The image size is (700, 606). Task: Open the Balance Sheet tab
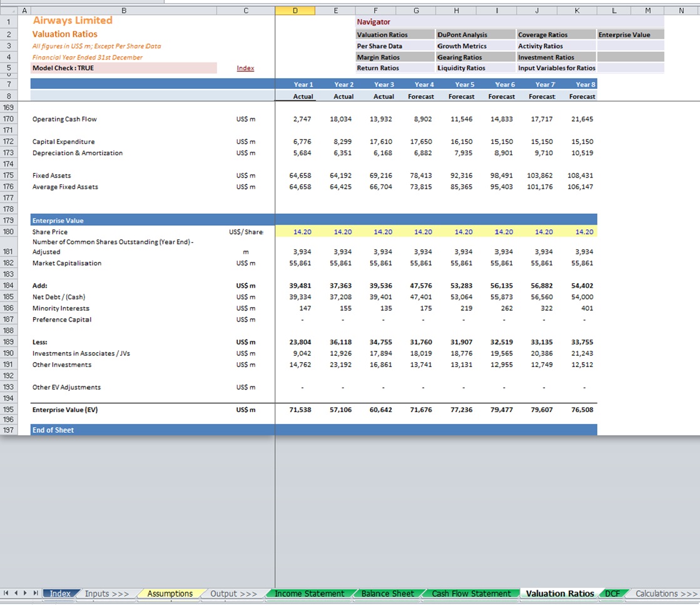pos(387,593)
